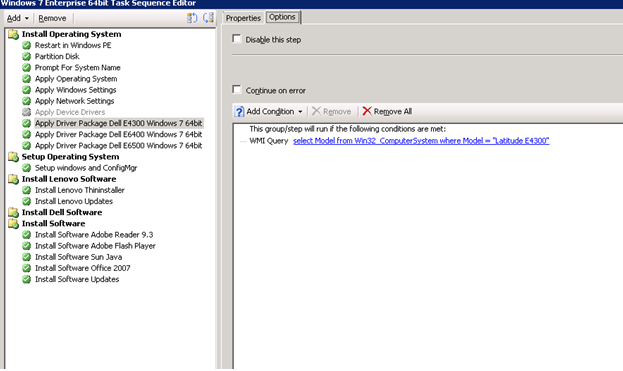Open the Add dropdown menu
This screenshot has height=371, width=623.
click(18, 18)
